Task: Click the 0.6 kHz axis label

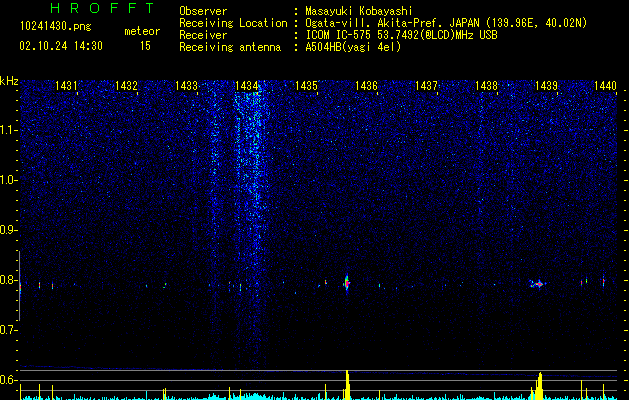Action: [x=9, y=380]
